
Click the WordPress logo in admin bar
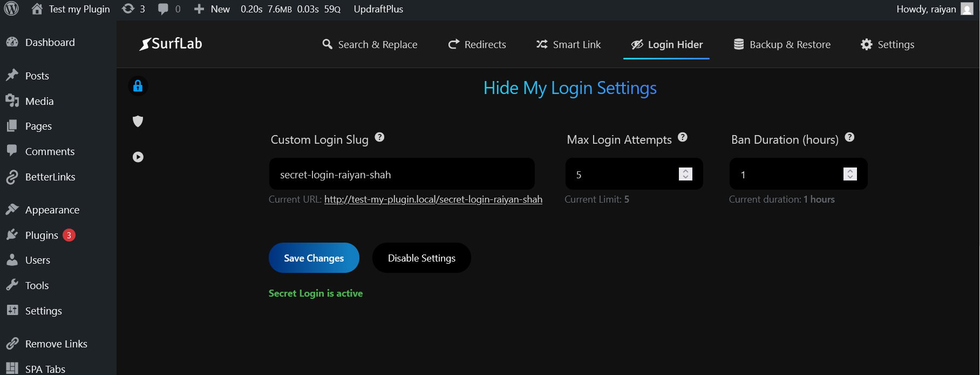[11, 9]
